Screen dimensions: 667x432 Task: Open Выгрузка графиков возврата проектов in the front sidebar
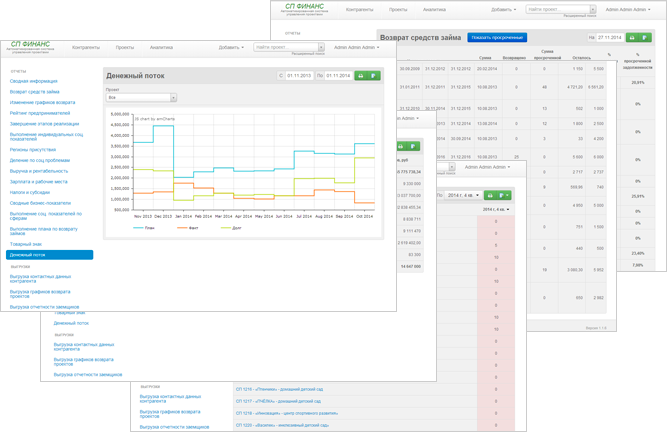(40, 294)
